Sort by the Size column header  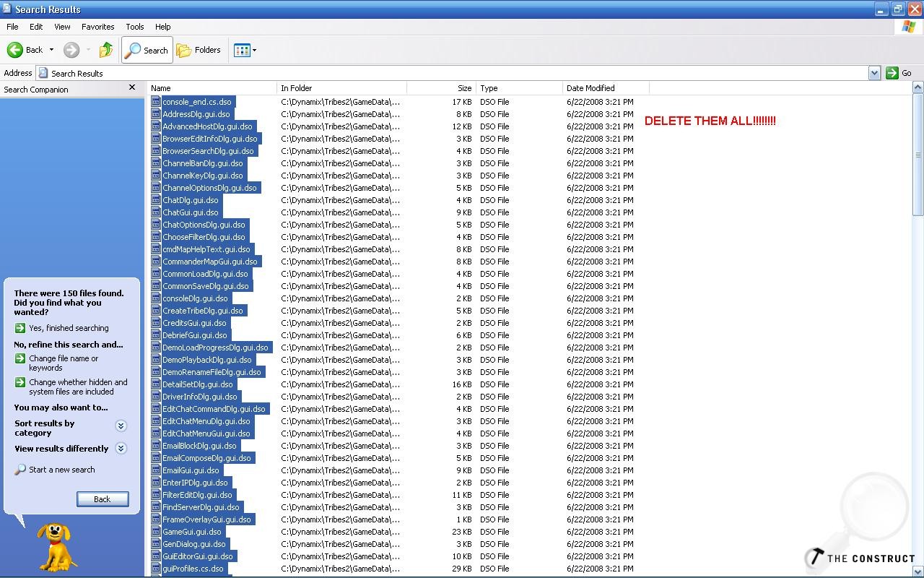441,88
